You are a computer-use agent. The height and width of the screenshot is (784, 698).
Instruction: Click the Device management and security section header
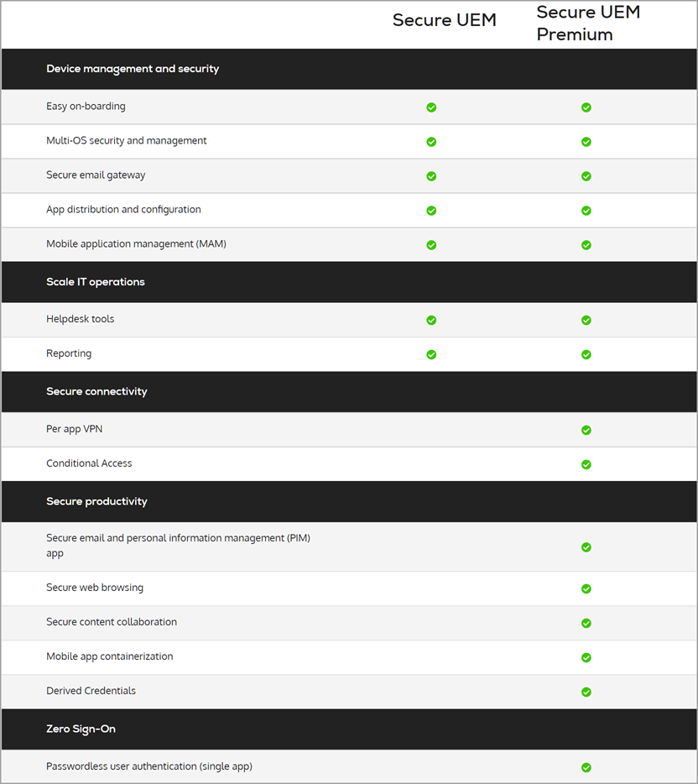click(x=133, y=69)
